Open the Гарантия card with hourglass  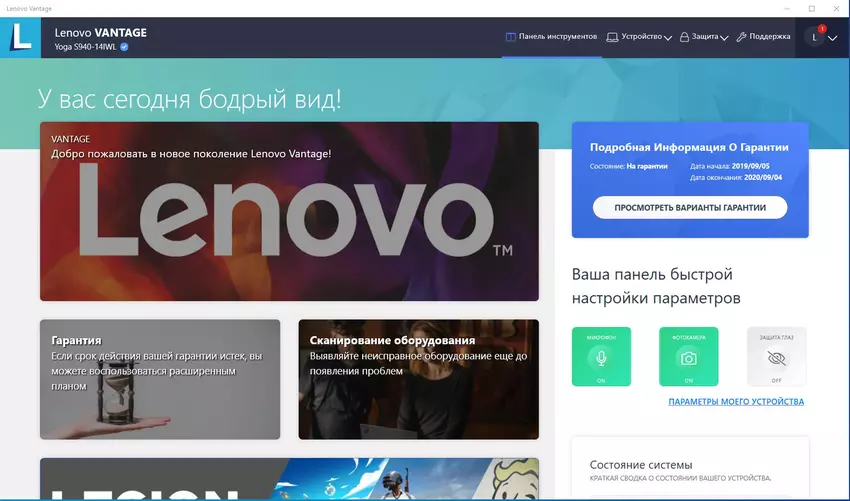tap(160, 380)
